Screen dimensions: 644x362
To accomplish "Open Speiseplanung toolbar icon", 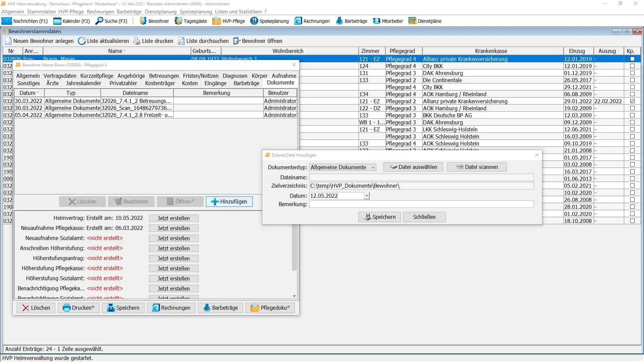I will click(254, 21).
